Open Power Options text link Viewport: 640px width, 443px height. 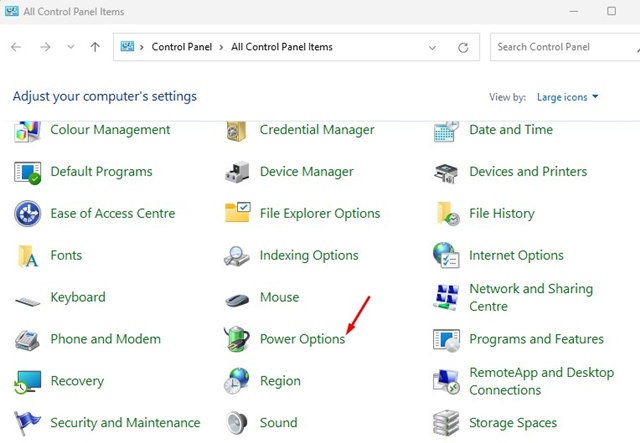(302, 339)
